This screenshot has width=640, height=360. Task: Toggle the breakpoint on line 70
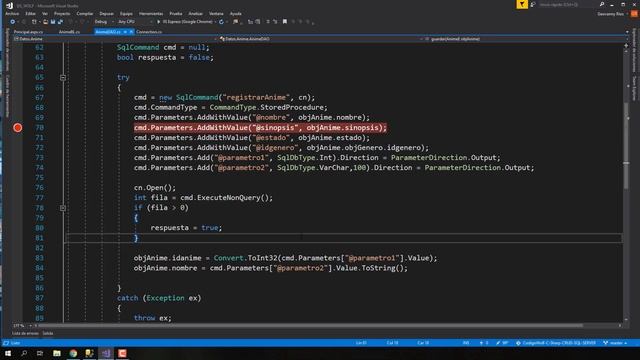(18, 128)
